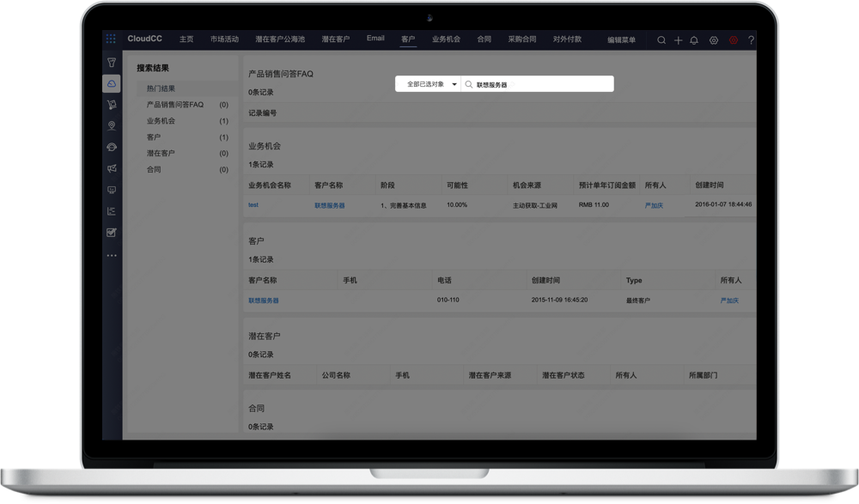Switch to the 业务机会 tab

pyautogui.click(x=446, y=39)
